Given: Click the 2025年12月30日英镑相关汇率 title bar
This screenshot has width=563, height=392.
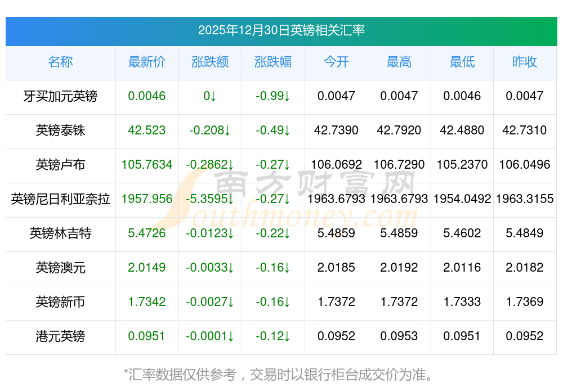Looking at the screenshot, I should tap(281, 30).
